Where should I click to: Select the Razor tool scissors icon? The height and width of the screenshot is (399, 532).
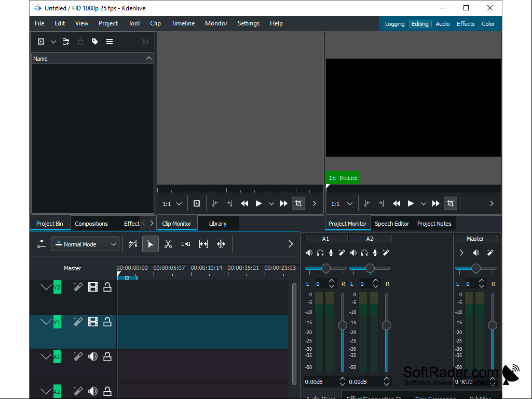point(168,244)
